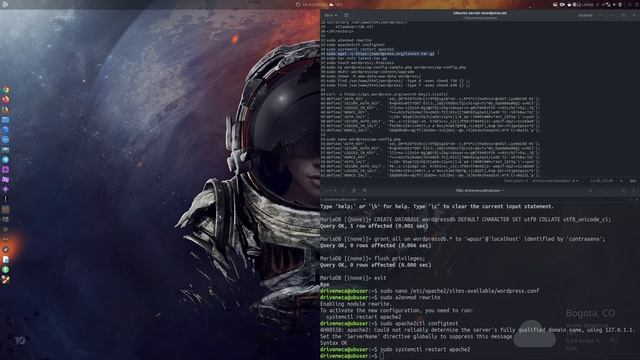The width and height of the screenshot is (640, 360).
Task: Click the terminal tab label below terminal toolbar
Action: (341, 200)
